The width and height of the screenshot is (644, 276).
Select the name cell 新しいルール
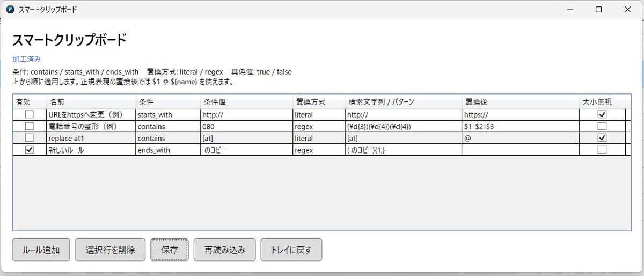(91, 150)
